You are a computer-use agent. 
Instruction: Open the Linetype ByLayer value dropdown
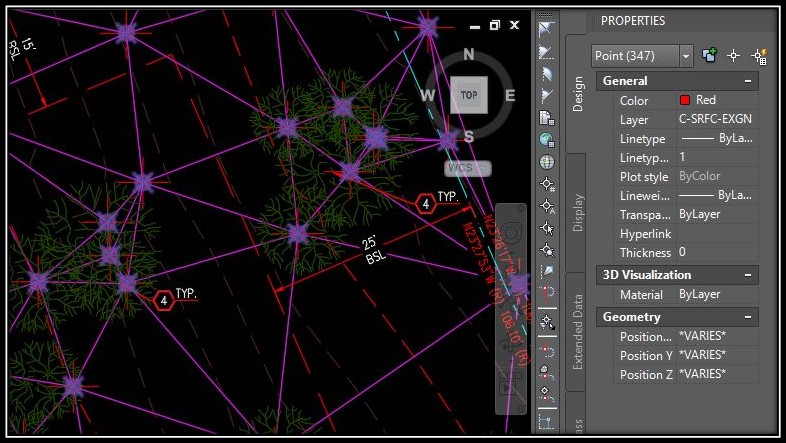tap(717, 138)
